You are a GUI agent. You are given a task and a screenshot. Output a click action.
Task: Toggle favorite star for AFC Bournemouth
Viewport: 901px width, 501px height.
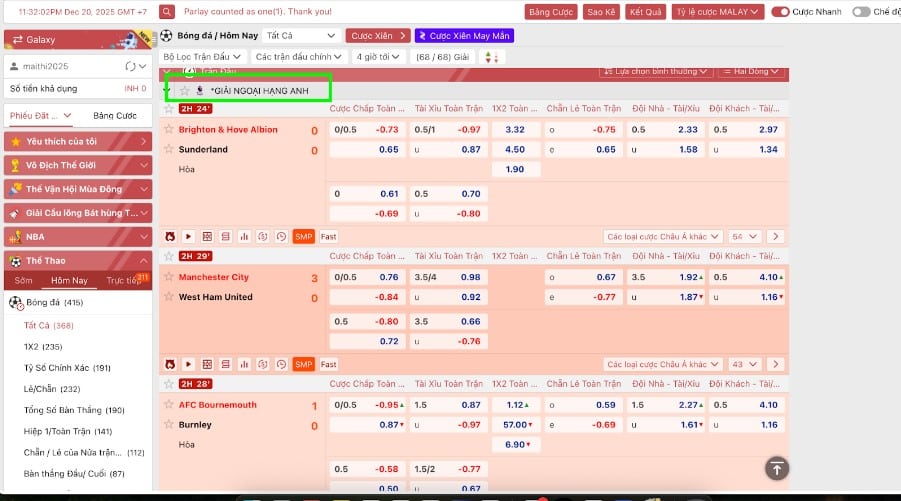click(x=169, y=404)
